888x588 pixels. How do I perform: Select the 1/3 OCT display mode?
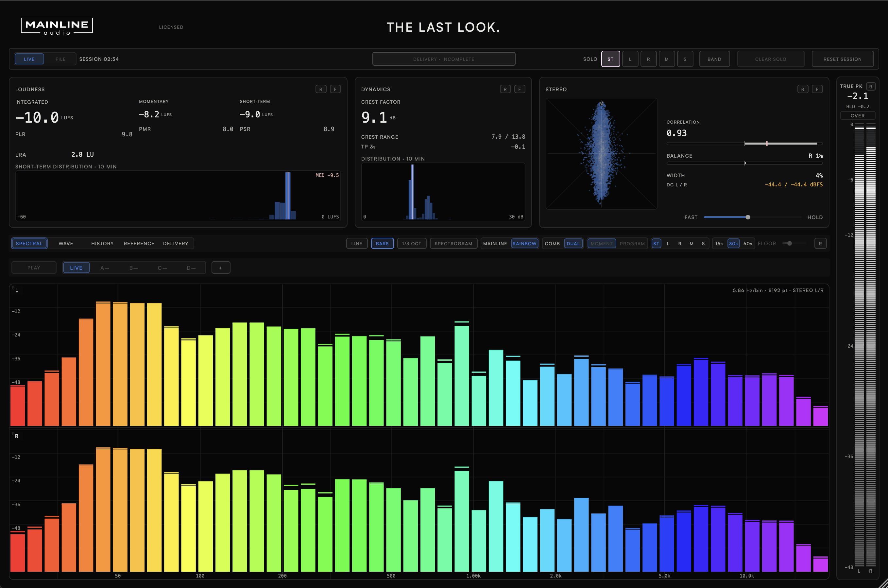[412, 243]
